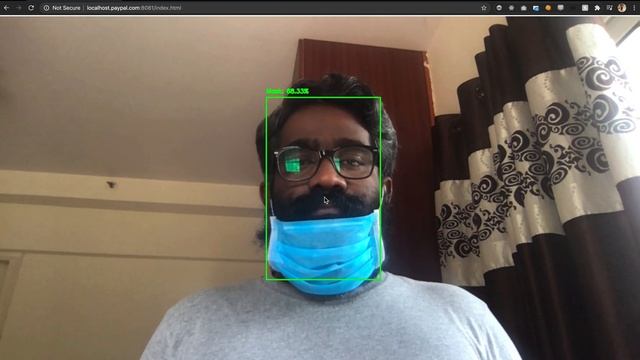
Task: Click the browser forward arrow
Action: tap(18, 8)
